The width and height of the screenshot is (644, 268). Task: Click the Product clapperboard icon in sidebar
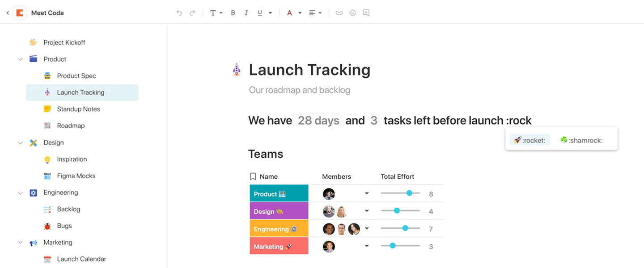(x=33, y=59)
